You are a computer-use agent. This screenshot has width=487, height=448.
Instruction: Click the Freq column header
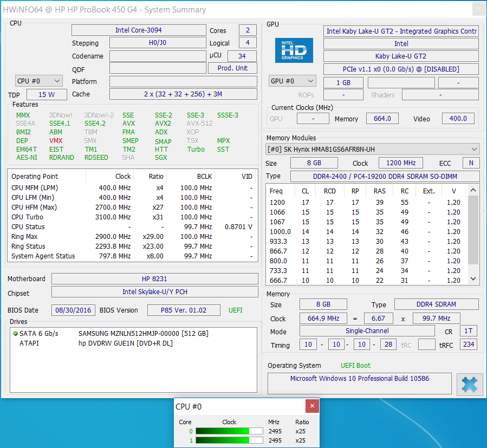coord(276,191)
